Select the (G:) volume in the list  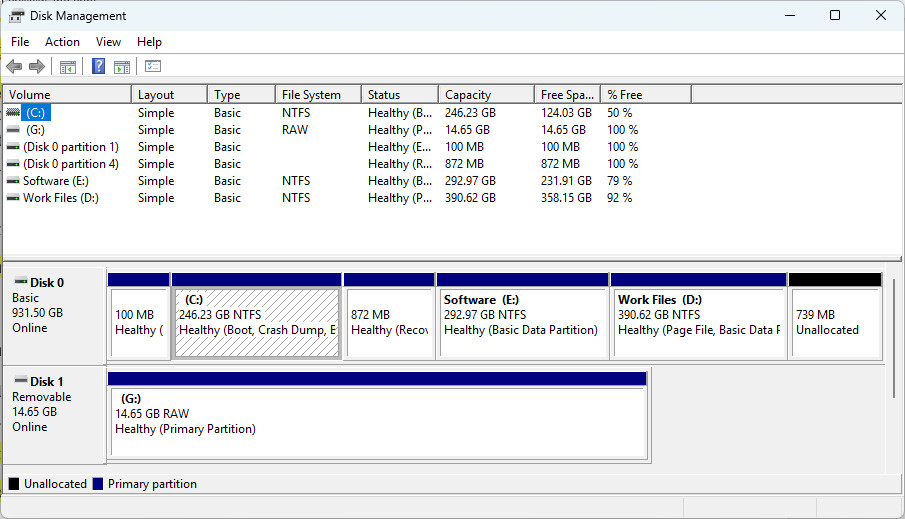35,130
